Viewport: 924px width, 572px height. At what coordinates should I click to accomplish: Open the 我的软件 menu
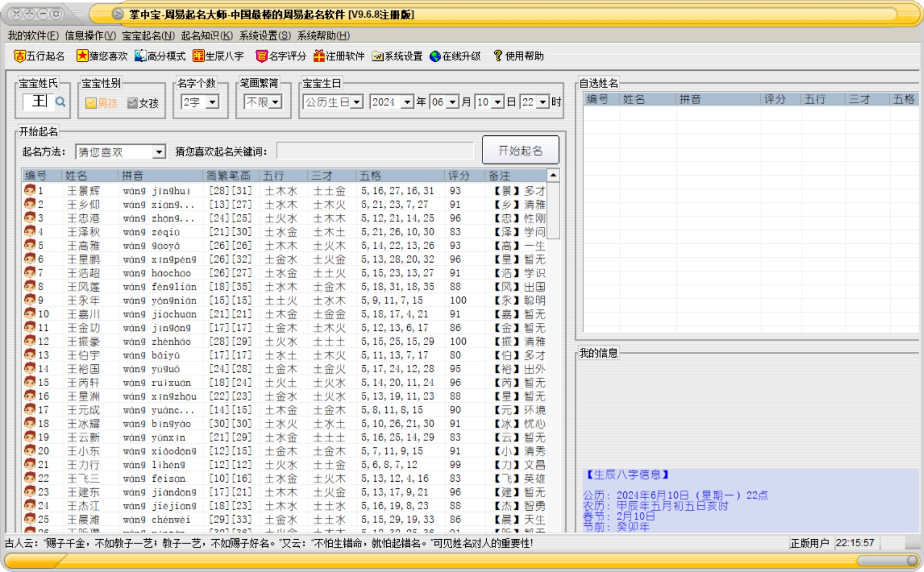coord(33,35)
